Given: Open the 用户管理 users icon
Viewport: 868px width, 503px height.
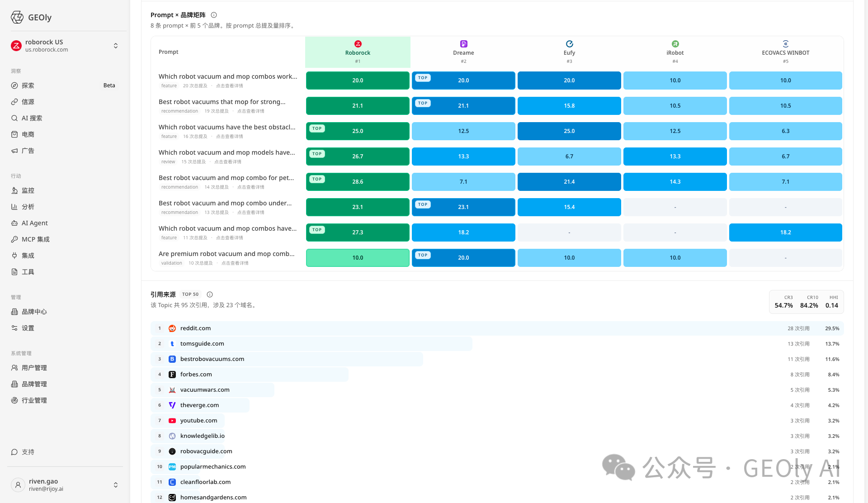Looking at the screenshot, I should (14, 368).
